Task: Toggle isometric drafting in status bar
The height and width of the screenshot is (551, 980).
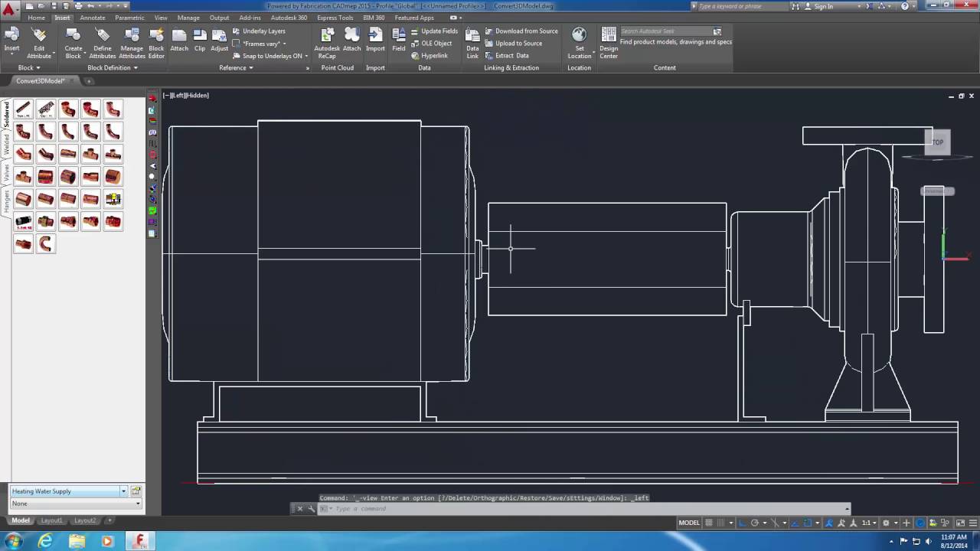Action: click(776, 523)
